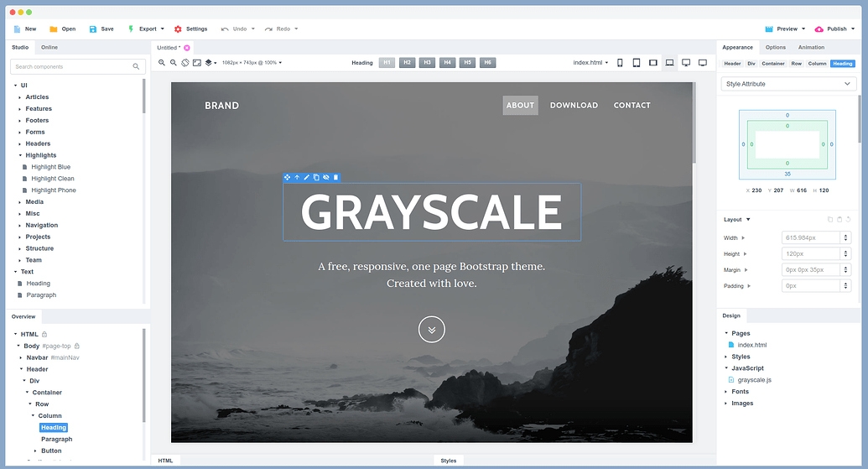
Task: Set heading level to H1
Action: pos(387,63)
